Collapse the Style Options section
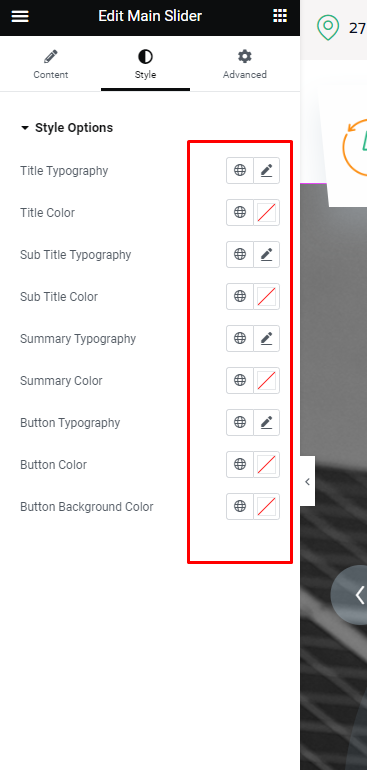 (66, 128)
